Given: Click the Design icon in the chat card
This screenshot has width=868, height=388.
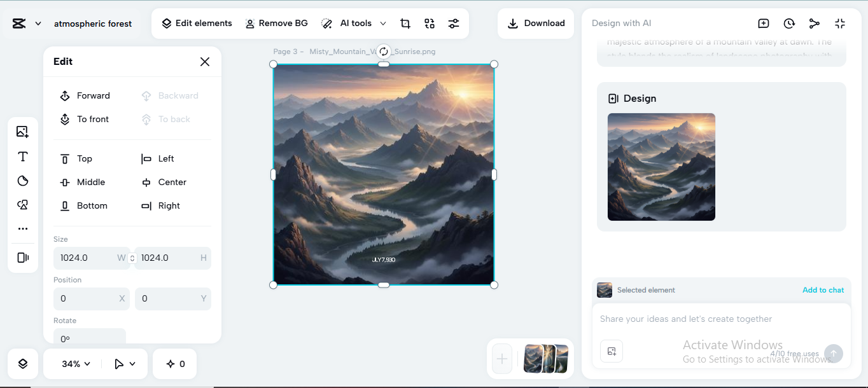Looking at the screenshot, I should point(613,99).
